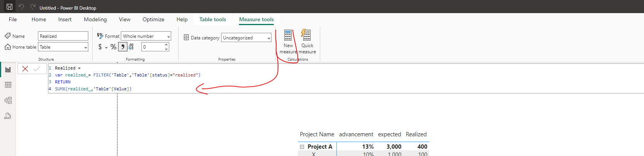The width and height of the screenshot is (644, 156).
Task: Switch to Model view in sidebar
Action: tap(8, 100)
